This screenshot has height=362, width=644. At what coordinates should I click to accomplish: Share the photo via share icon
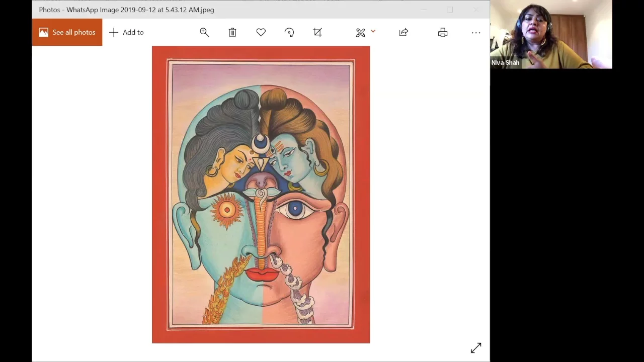point(404,32)
